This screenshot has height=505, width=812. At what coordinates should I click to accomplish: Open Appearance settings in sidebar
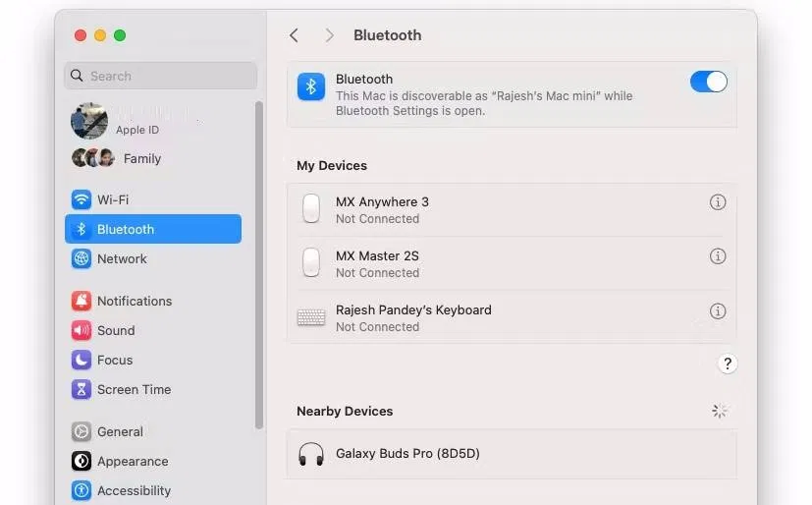coord(153,461)
